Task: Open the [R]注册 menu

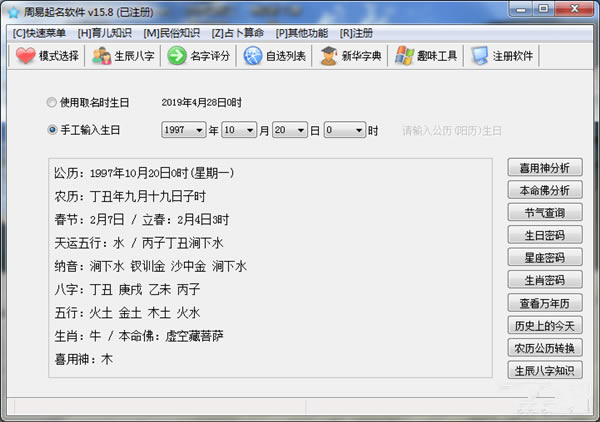Action: point(356,33)
